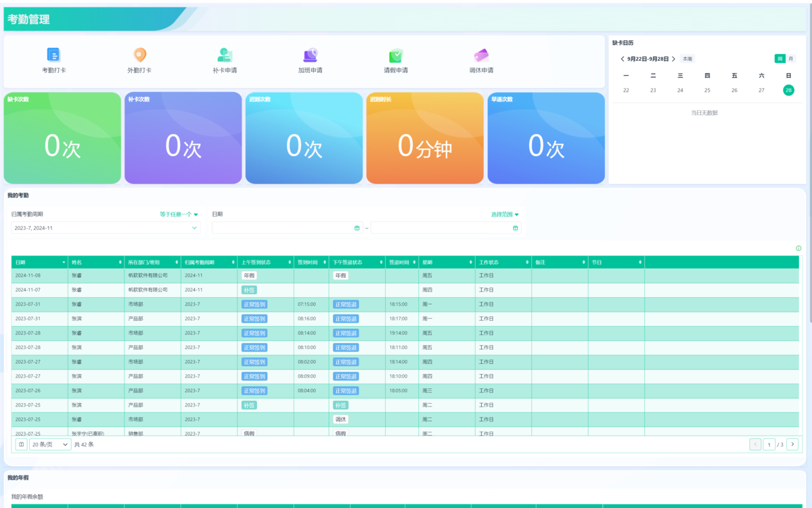
Task: Select day 25 in the calendar
Action: (x=707, y=90)
